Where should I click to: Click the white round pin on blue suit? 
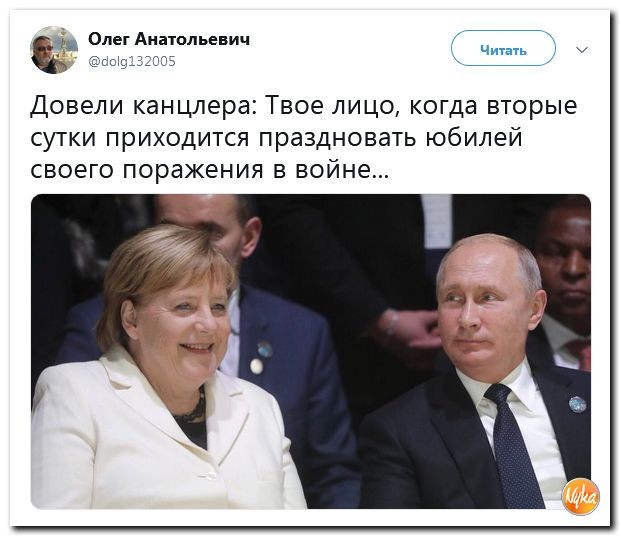coord(256,366)
